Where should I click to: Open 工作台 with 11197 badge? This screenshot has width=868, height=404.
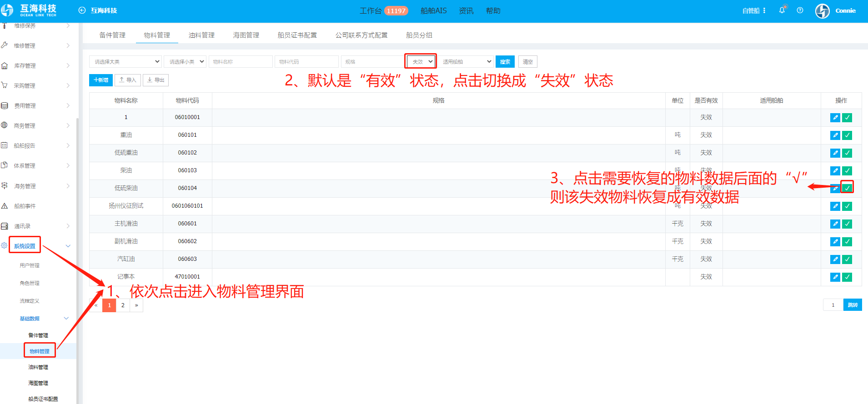[x=384, y=10]
